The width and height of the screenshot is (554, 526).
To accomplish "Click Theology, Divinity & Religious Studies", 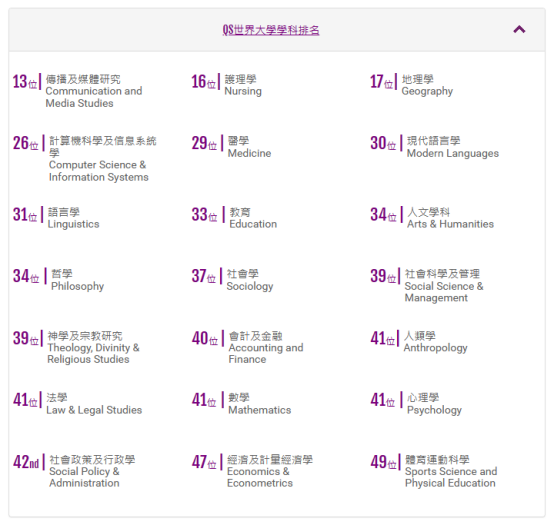I will pyautogui.click(x=76, y=347).
